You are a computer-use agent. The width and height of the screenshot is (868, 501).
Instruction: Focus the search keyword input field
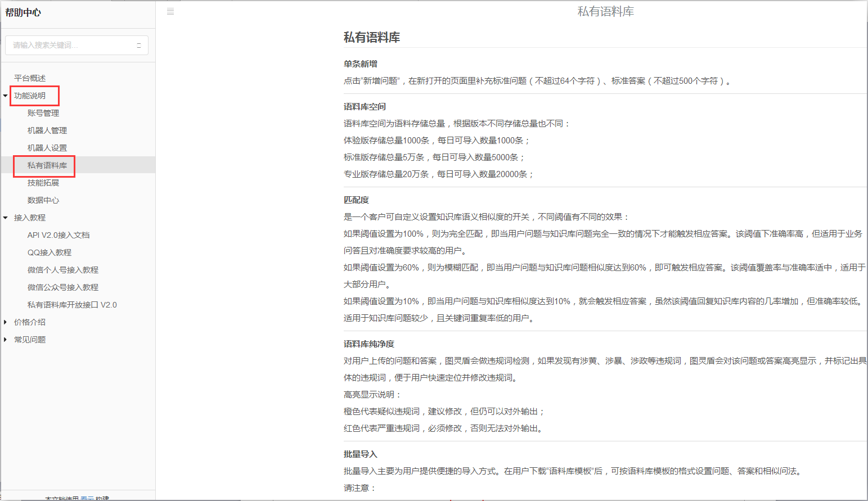(x=70, y=46)
